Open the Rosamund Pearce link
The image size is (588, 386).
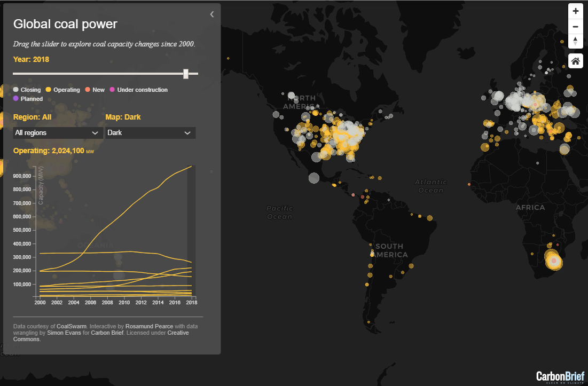[x=149, y=326]
